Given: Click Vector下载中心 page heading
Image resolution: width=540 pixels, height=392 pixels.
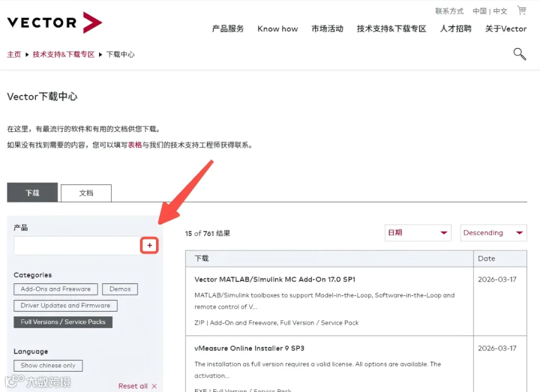Looking at the screenshot, I should 43,97.
